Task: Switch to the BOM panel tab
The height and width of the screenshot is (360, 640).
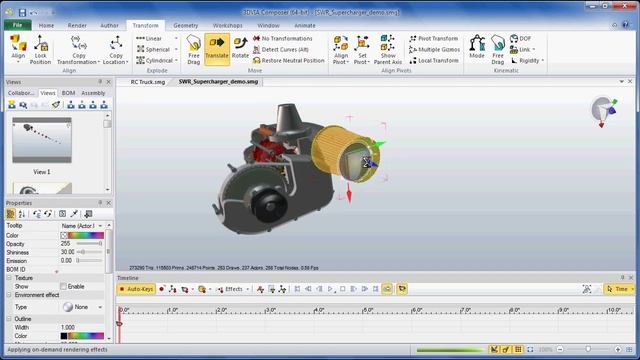Action: [68, 93]
